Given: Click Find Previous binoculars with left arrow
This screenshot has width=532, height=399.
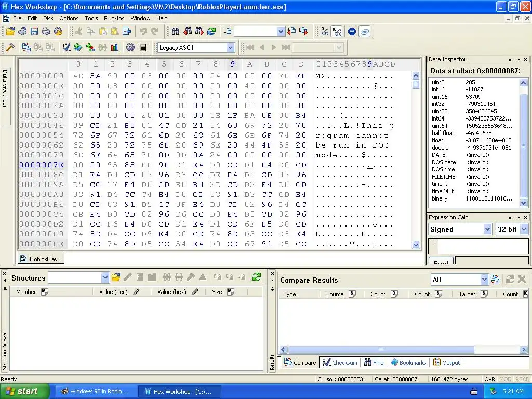Looking at the screenshot, I should 187,32.
